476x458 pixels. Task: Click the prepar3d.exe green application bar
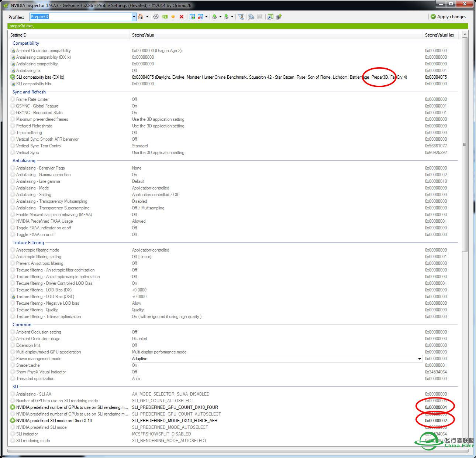(x=238, y=26)
